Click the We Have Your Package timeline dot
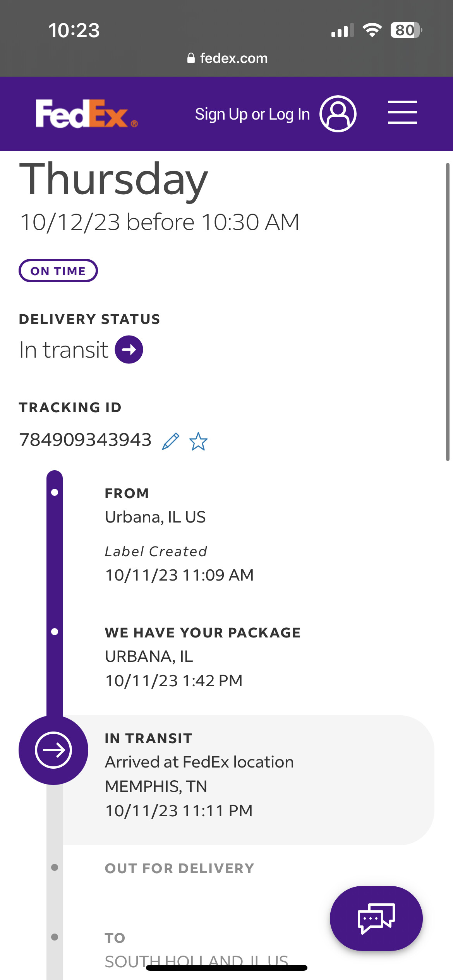The height and width of the screenshot is (980, 453). coord(55,632)
